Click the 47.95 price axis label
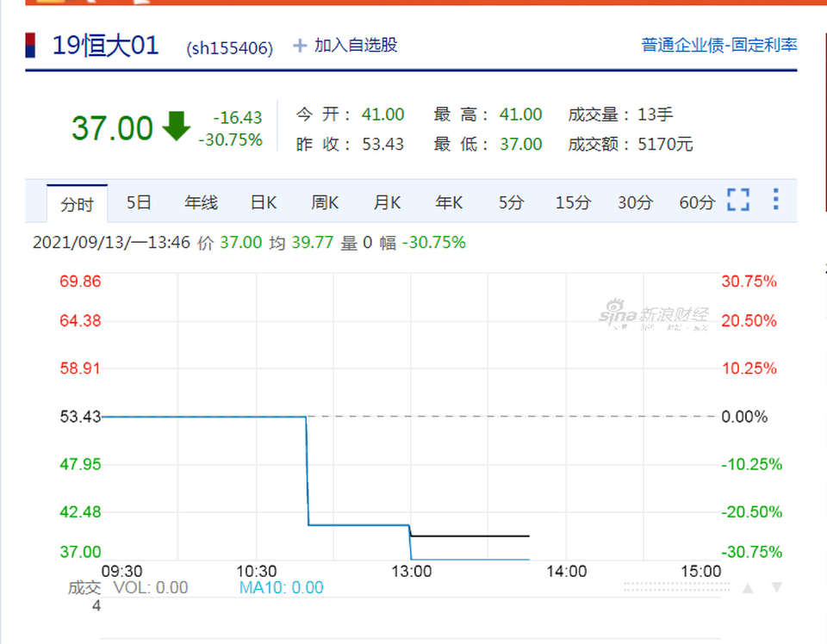This screenshot has width=827, height=644. point(80,464)
